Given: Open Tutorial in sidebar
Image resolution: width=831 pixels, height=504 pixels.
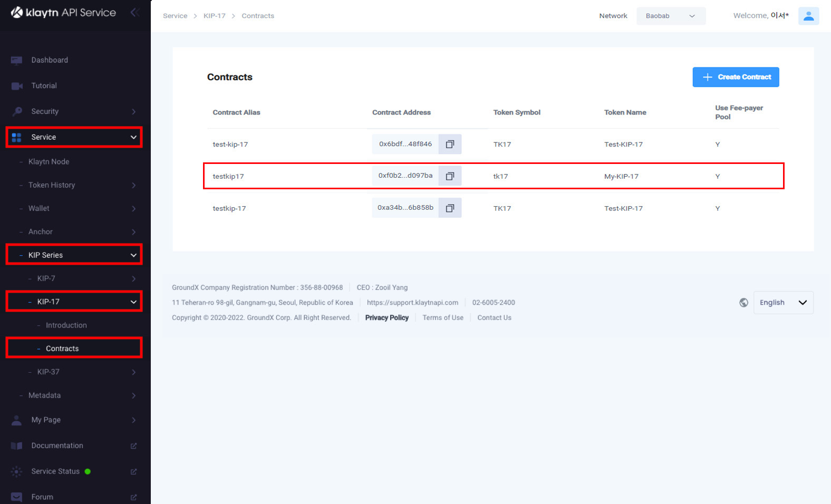Looking at the screenshot, I should [44, 85].
